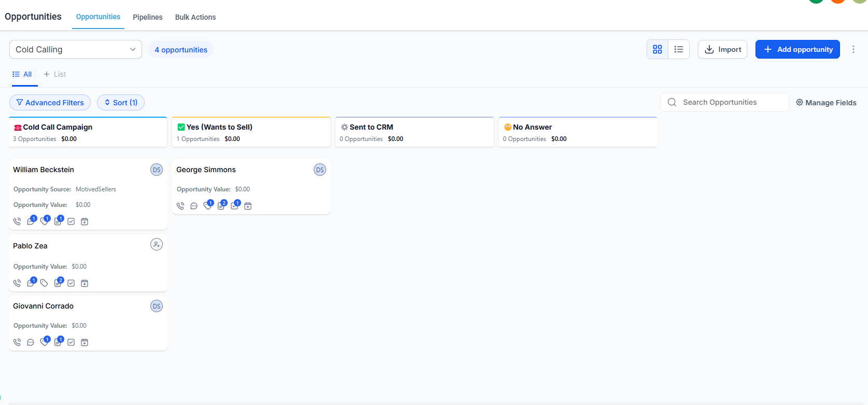View tags on William Beckstein card
Viewport: 868px width, 405px height.
tap(44, 221)
